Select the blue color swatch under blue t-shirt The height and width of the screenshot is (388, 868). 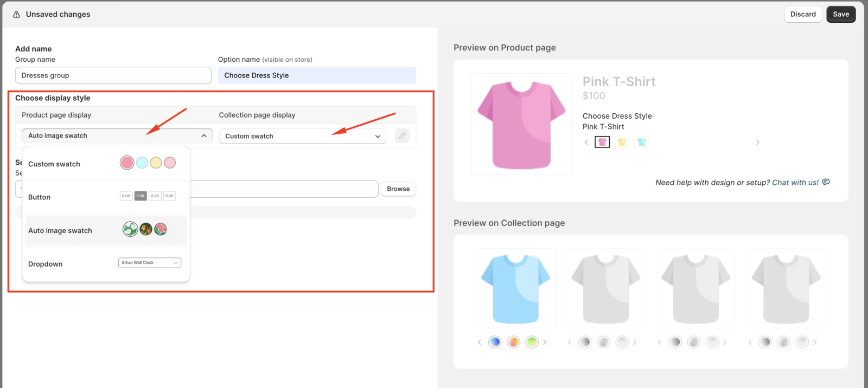coord(495,342)
